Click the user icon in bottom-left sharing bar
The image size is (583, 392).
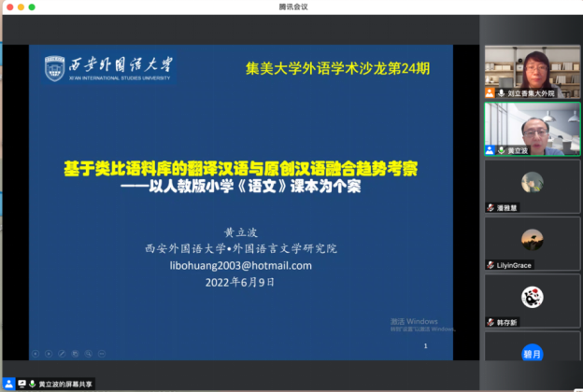point(9,384)
